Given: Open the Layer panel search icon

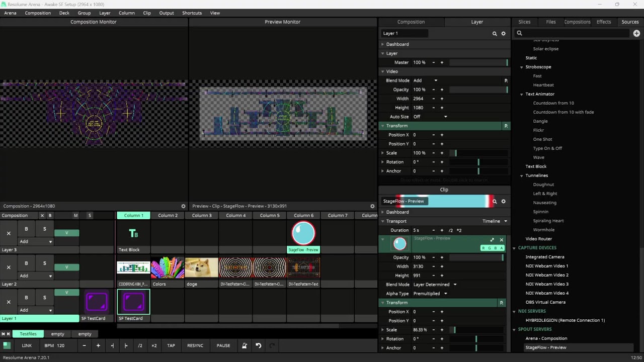Looking at the screenshot, I should [495, 33].
